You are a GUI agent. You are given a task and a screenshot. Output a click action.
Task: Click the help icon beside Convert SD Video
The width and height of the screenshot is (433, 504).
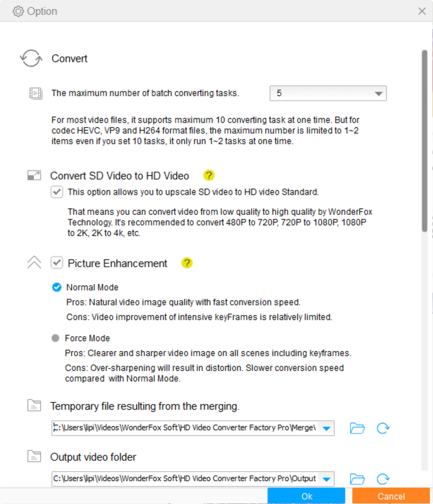[x=208, y=176]
